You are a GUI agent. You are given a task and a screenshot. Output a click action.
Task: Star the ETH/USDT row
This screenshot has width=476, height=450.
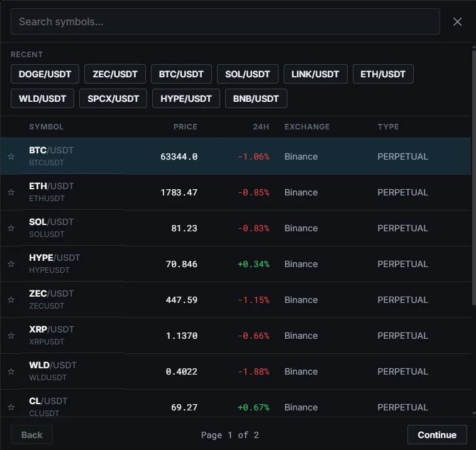click(11, 192)
